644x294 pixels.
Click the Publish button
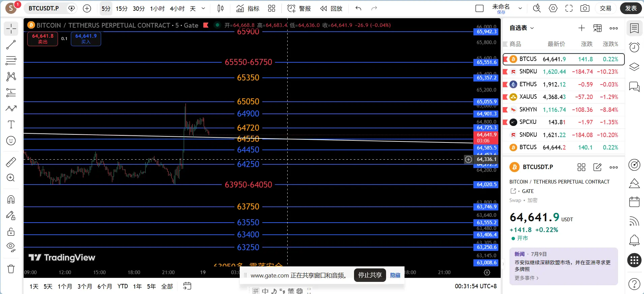(631, 8)
